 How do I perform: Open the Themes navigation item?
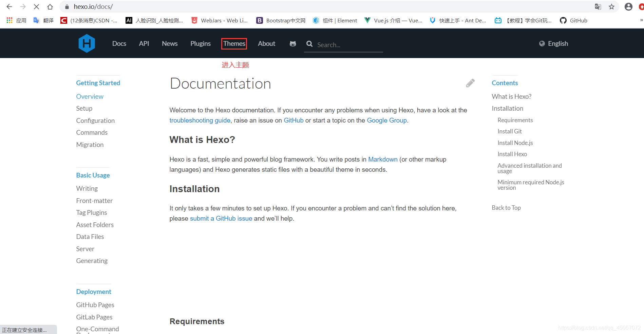[x=234, y=43]
